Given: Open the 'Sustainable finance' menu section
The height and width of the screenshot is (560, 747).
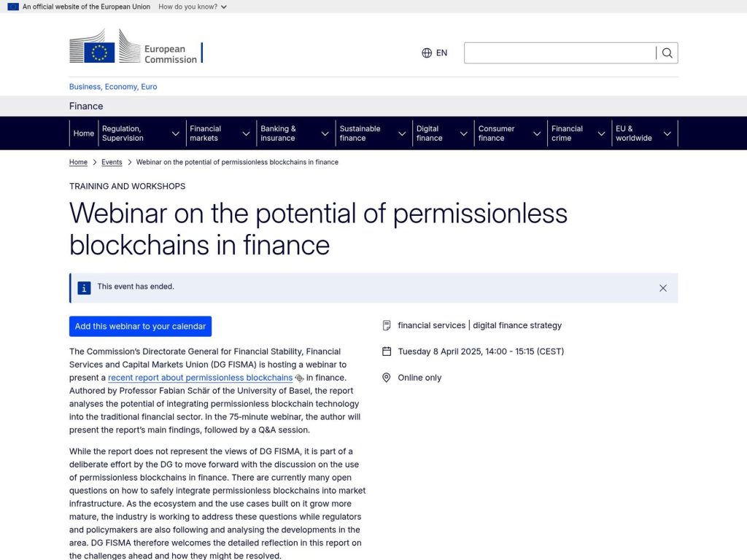Looking at the screenshot, I should pyautogui.click(x=373, y=133).
